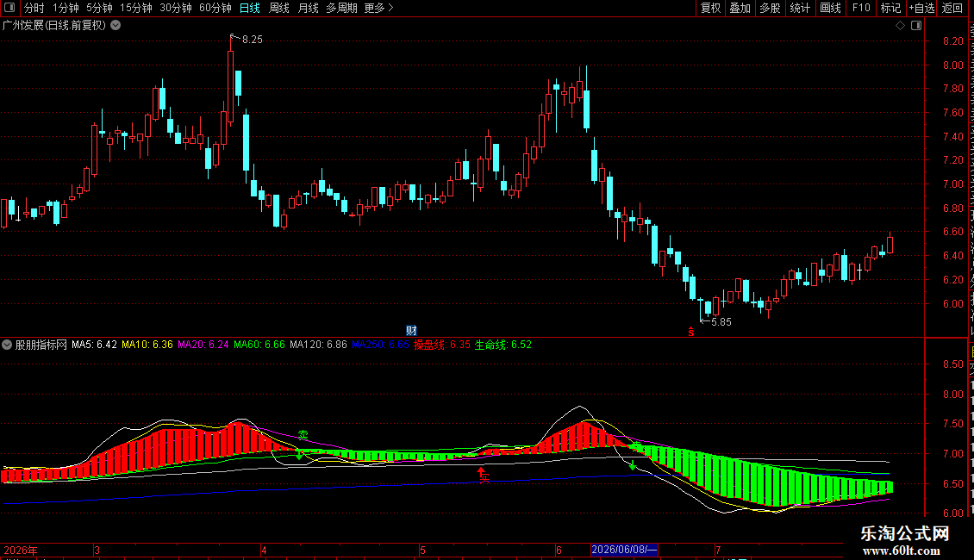Open the 多股 multi-stock view

coord(770,8)
